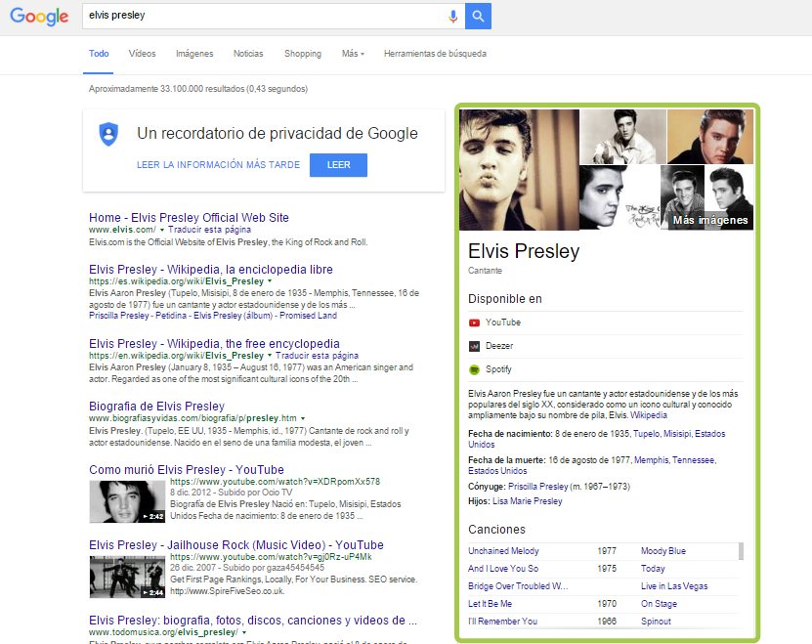Image resolution: width=812 pixels, height=644 pixels.
Task: Open Elvis Presley Official Web Site result
Action: 189,218
